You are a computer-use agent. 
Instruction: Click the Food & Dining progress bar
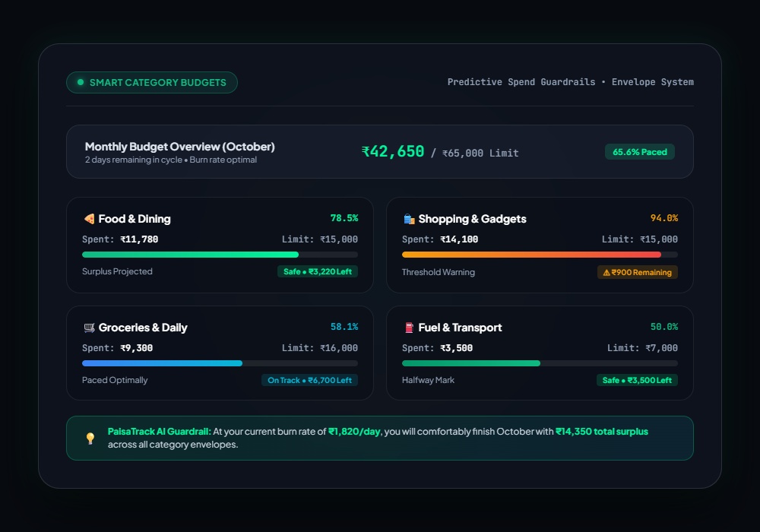(220, 255)
